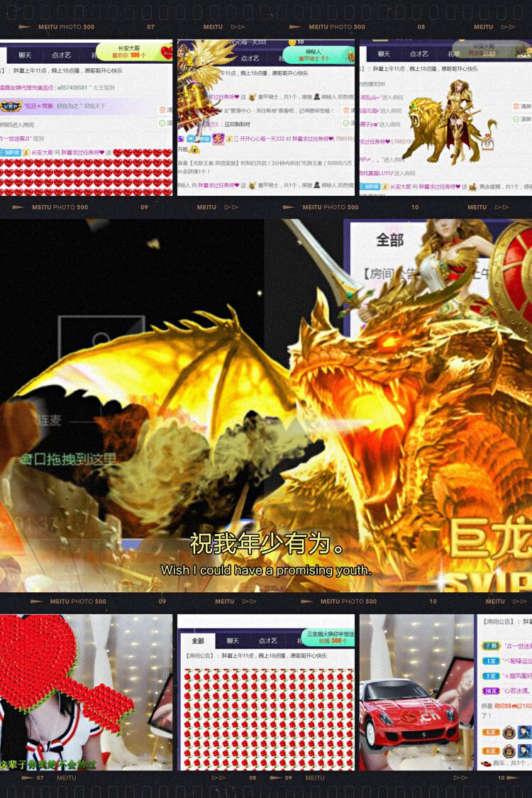Click the golden lion rider gift animation
The width and height of the screenshot is (532, 798).
click(450, 122)
